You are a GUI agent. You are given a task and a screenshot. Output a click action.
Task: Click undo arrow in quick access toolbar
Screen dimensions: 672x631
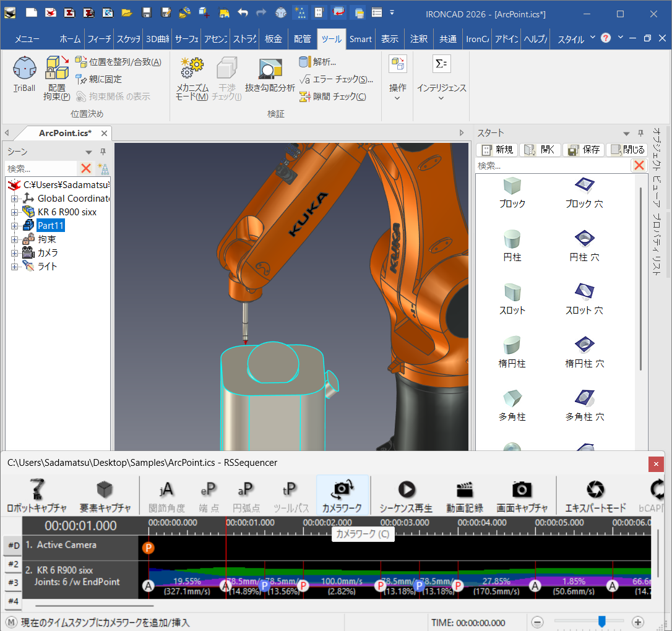tap(243, 13)
